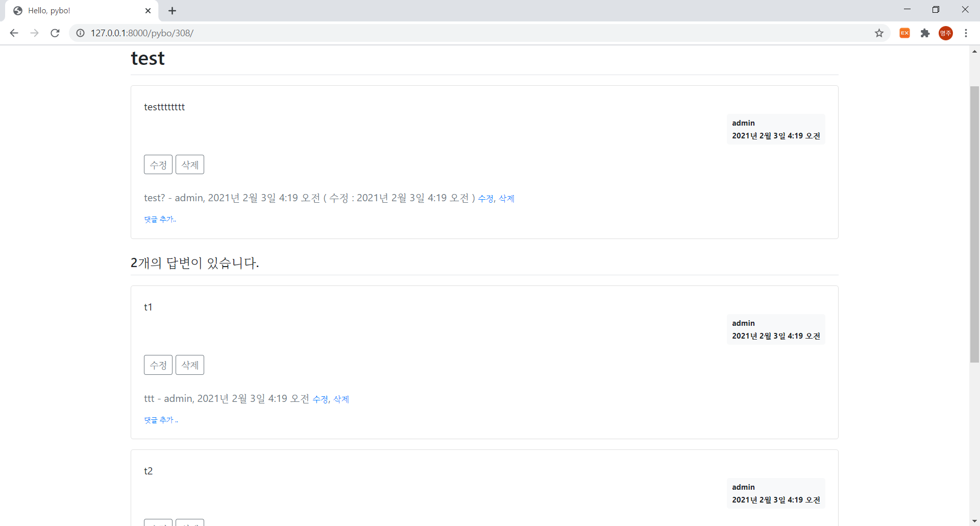The image size is (980, 526).
Task: Open the extensions puzzle-piece icon
Action: point(925,33)
